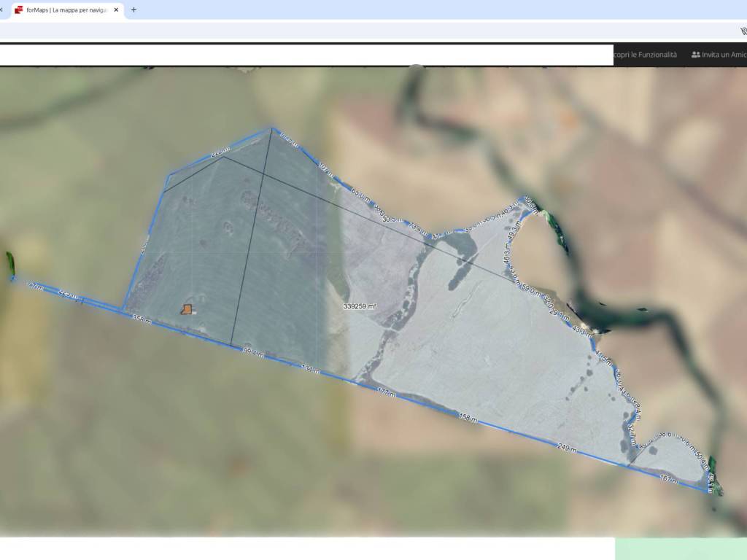Click the Invita un Amico link
Image resolution: width=747 pixels, height=560 pixels.
722,55
